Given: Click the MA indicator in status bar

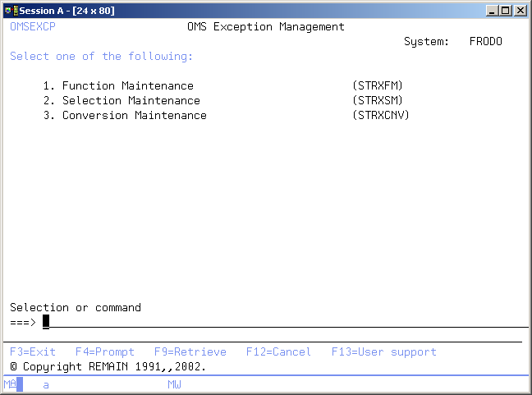Looking at the screenshot, I should click(x=9, y=384).
